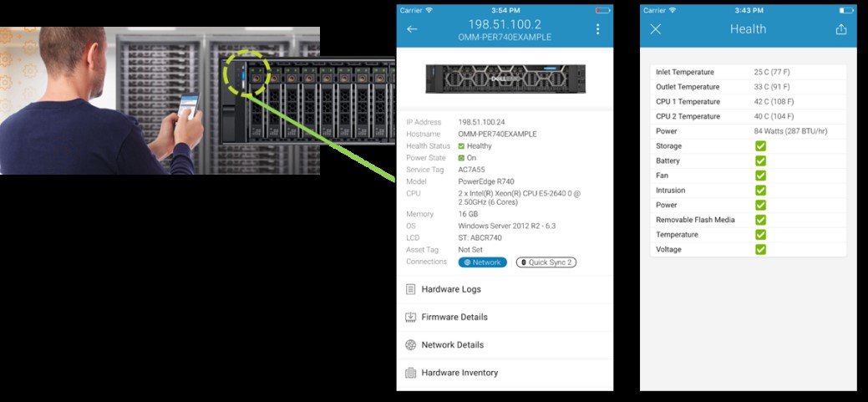The height and width of the screenshot is (402, 868).
Task: Tap the Battery green checkmark
Action: (760, 160)
